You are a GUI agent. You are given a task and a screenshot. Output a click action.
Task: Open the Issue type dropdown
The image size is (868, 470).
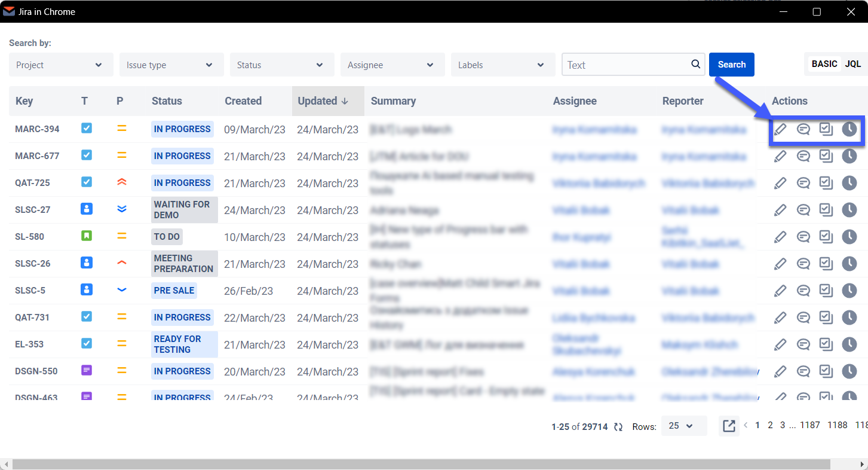(171, 65)
